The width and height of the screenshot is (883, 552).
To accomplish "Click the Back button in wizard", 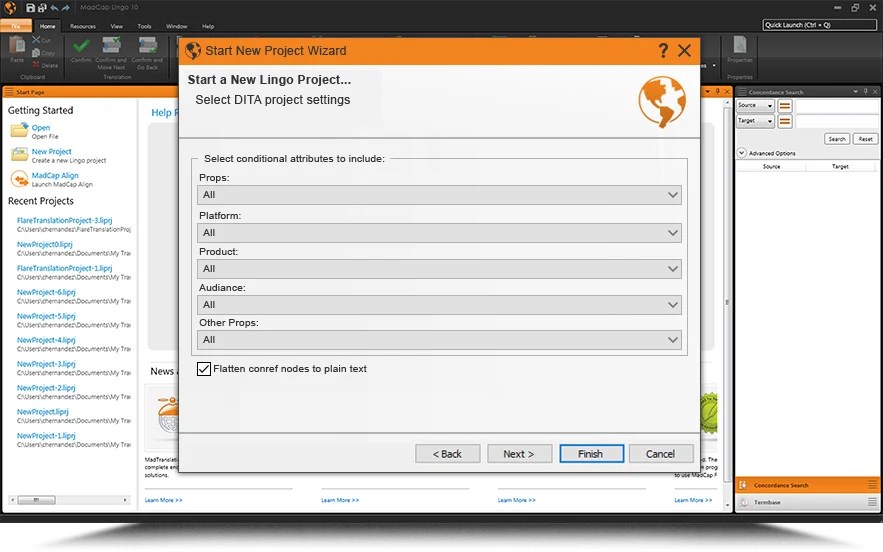I will [x=448, y=454].
